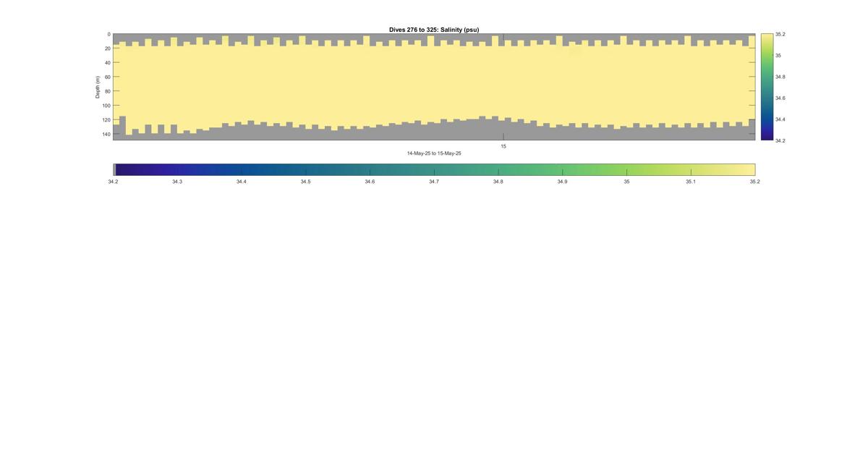Click "35" label under horizontal colorbar
This screenshot has height=450, width=868.
point(626,182)
